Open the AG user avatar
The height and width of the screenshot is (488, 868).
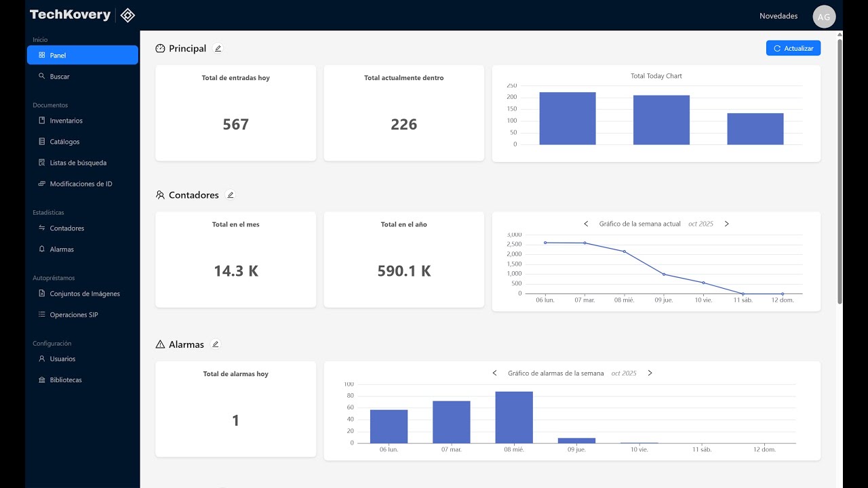coord(824,17)
